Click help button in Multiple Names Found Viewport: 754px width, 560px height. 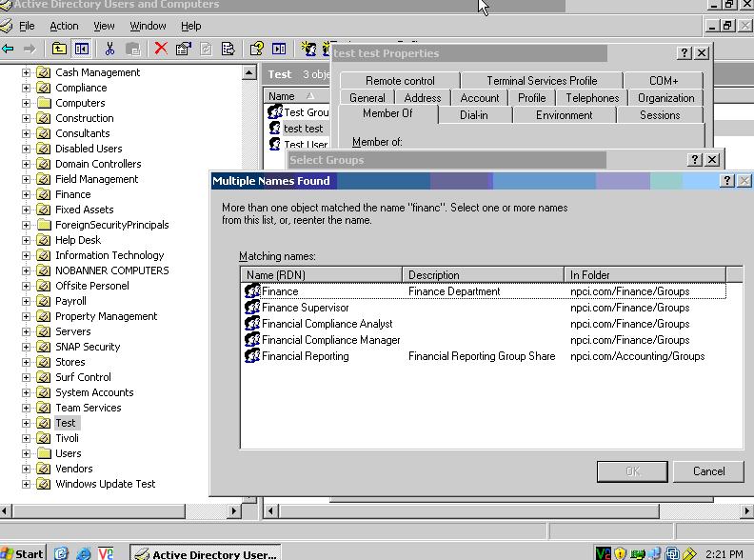coord(727,181)
